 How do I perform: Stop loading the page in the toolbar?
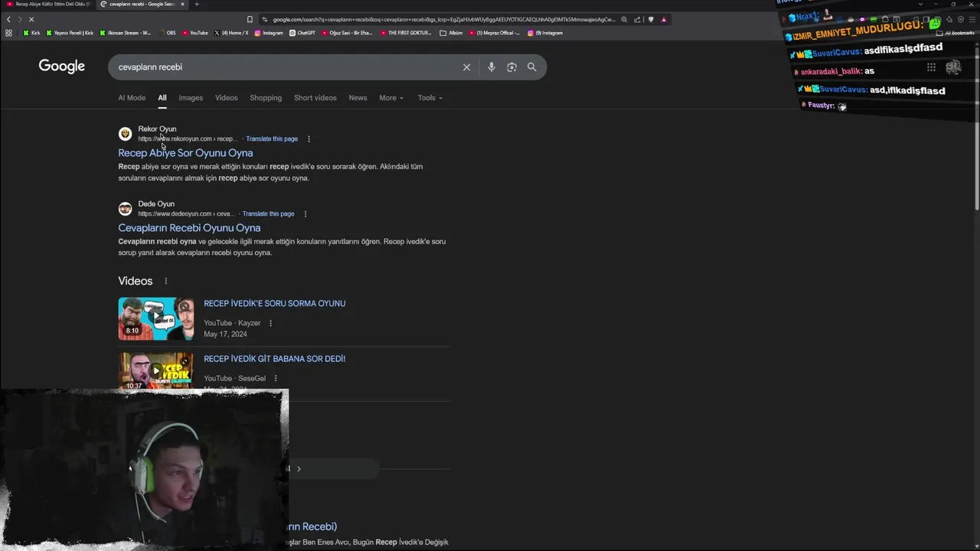point(31,19)
